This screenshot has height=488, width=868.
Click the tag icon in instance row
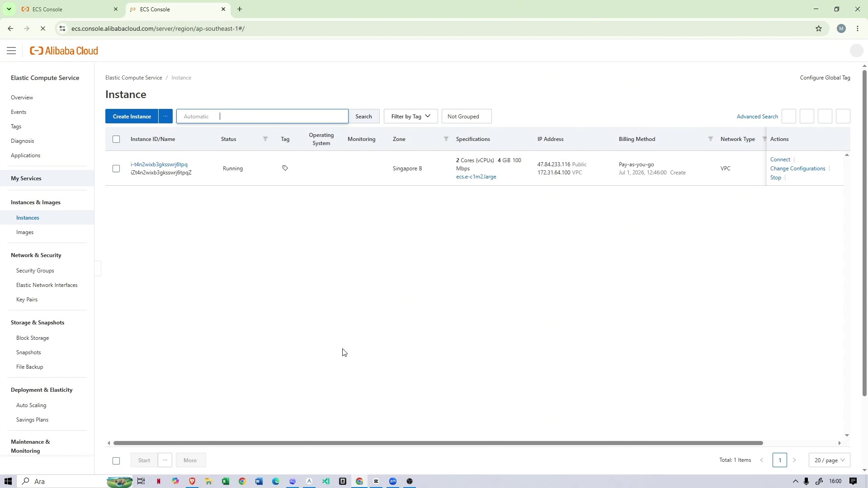(x=285, y=168)
